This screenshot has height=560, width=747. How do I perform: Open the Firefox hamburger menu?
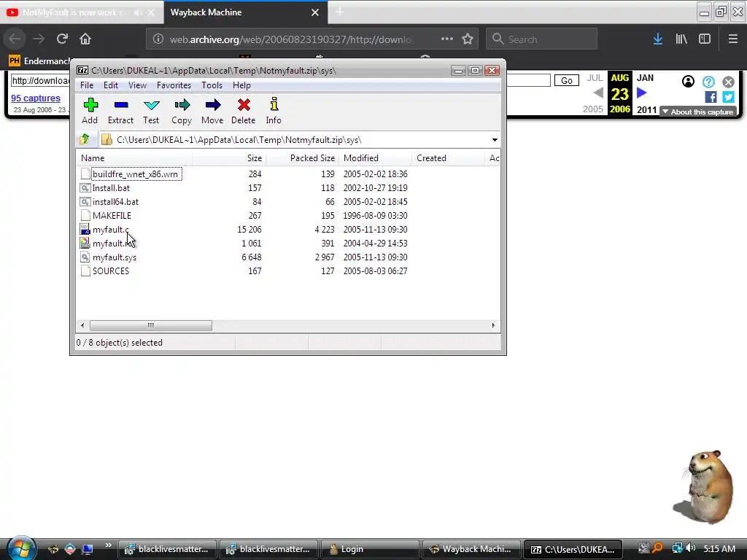coord(732,39)
